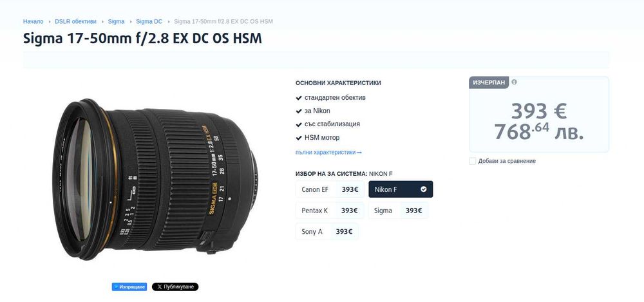Image resolution: width=644 pixels, height=302 pixels.
Task: Click the Sigma lens product image
Action: (x=155, y=179)
